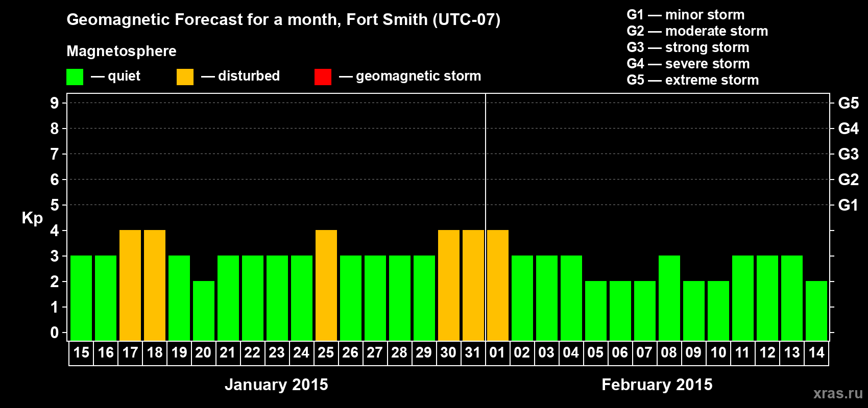868x408 pixels.
Task: Select the orange bar for February 01
Action: [498, 285]
